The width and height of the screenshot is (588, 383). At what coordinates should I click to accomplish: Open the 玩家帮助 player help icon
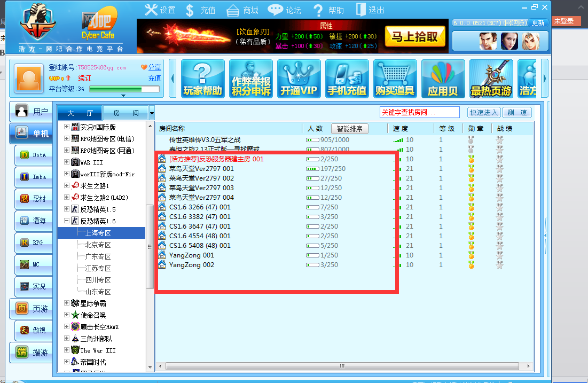[x=202, y=79]
